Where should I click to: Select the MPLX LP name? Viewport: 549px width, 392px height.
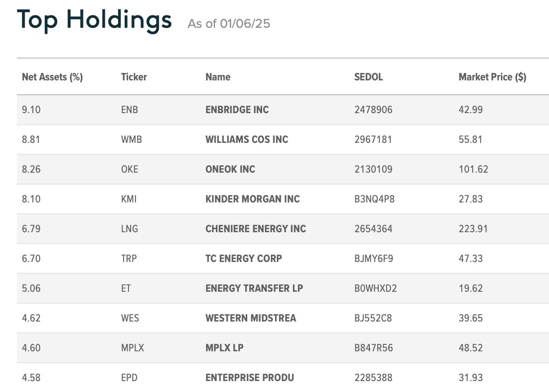point(224,347)
